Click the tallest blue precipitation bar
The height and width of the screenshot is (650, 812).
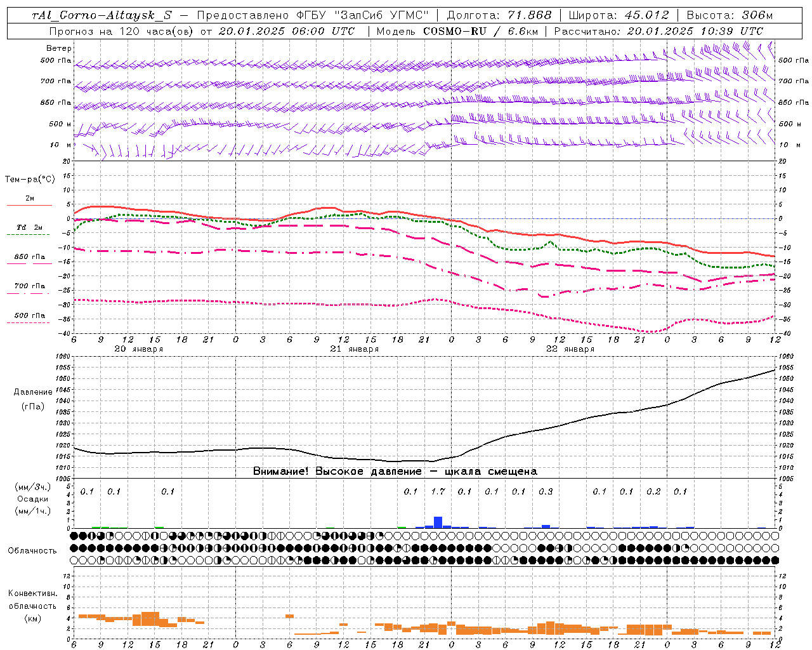[x=438, y=522]
